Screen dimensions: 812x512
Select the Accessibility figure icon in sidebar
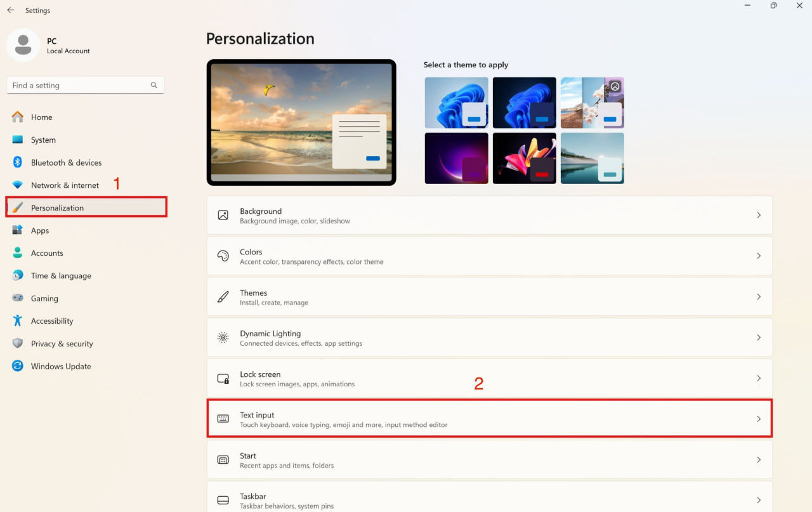coord(18,321)
